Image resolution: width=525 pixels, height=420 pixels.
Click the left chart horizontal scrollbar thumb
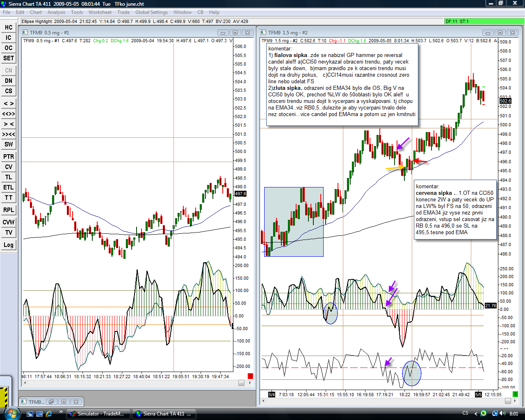241,383
